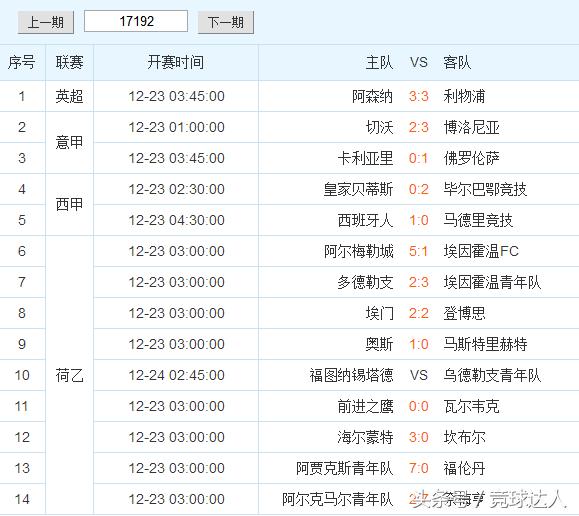Click the 2:3 score in the 切沃 row
Viewport: 579px width, 516px height.
pyautogui.click(x=418, y=127)
